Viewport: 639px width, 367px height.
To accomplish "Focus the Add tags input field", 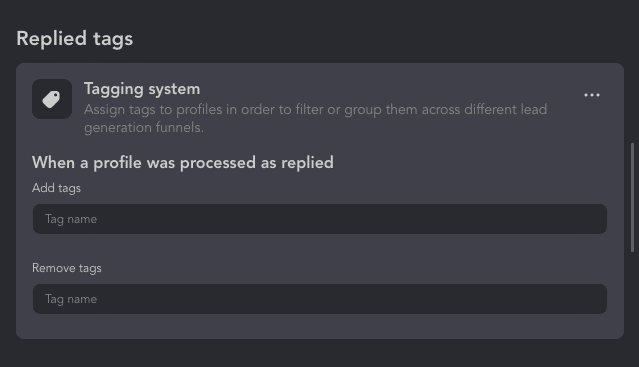I will [320, 219].
